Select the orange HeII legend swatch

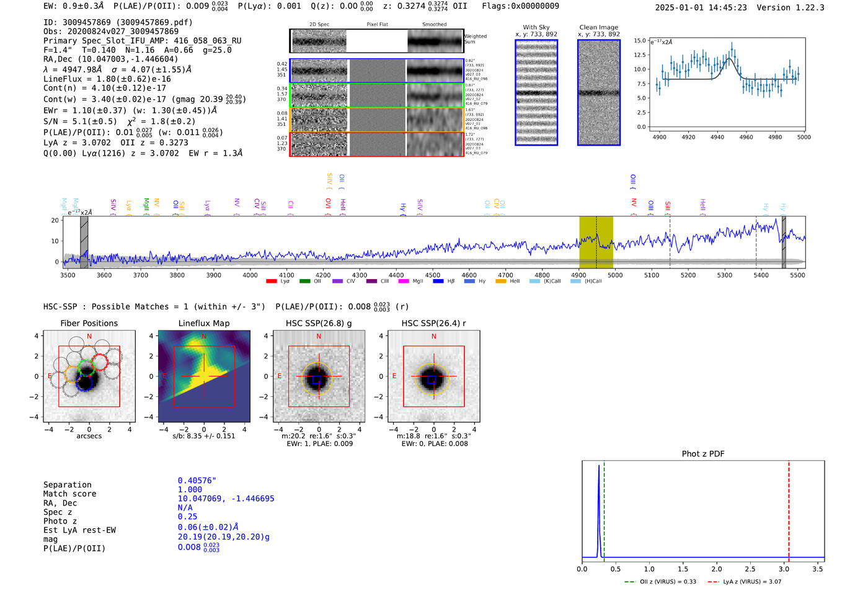click(x=501, y=282)
